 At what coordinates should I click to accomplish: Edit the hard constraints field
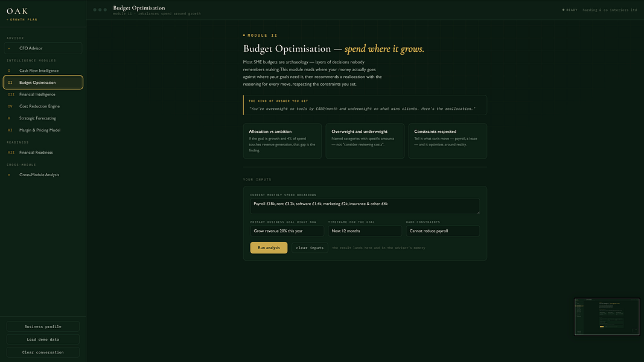[x=443, y=231]
